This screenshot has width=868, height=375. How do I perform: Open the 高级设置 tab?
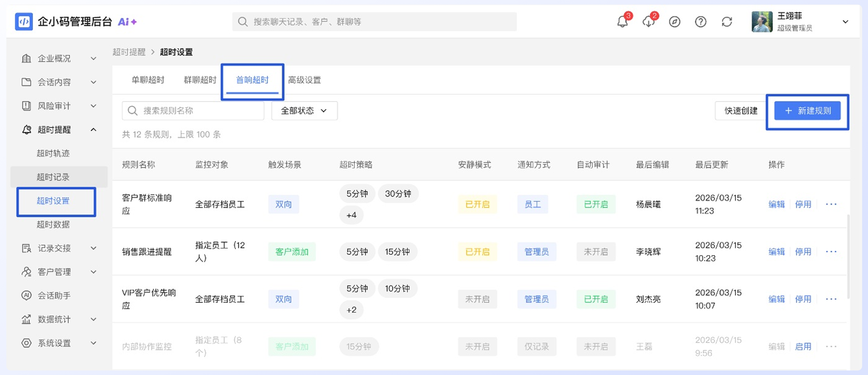(x=305, y=80)
